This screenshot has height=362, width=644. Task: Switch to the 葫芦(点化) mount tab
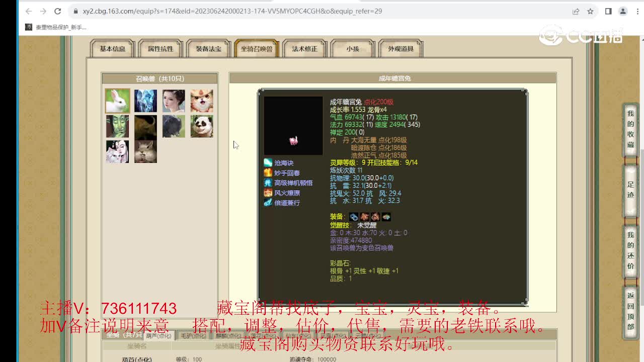pyautogui.click(x=158, y=336)
